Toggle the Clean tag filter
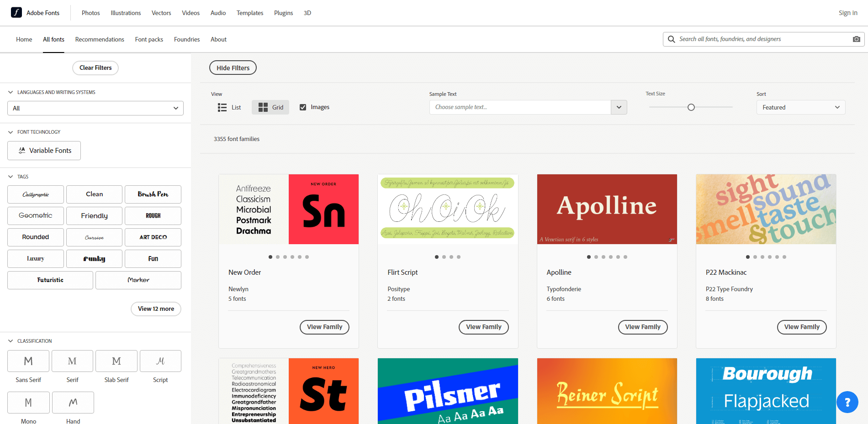868x424 pixels. pos(94,194)
